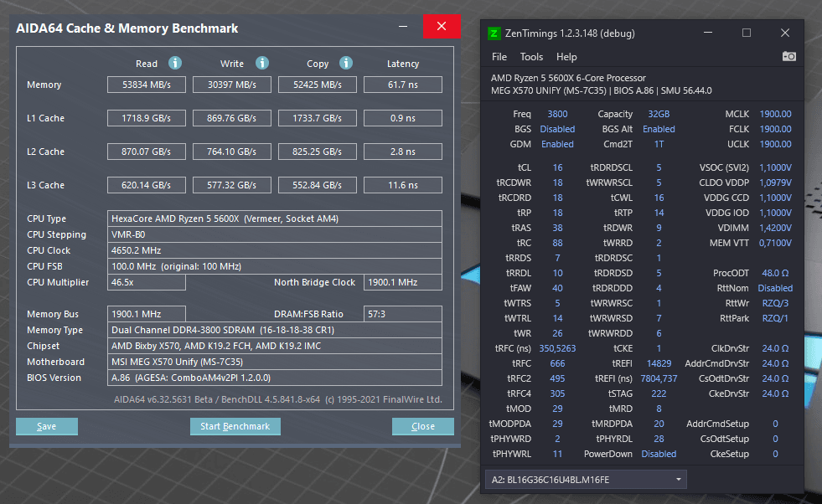Click L2 Cache Read value 870.07 GB/s

tap(147, 152)
